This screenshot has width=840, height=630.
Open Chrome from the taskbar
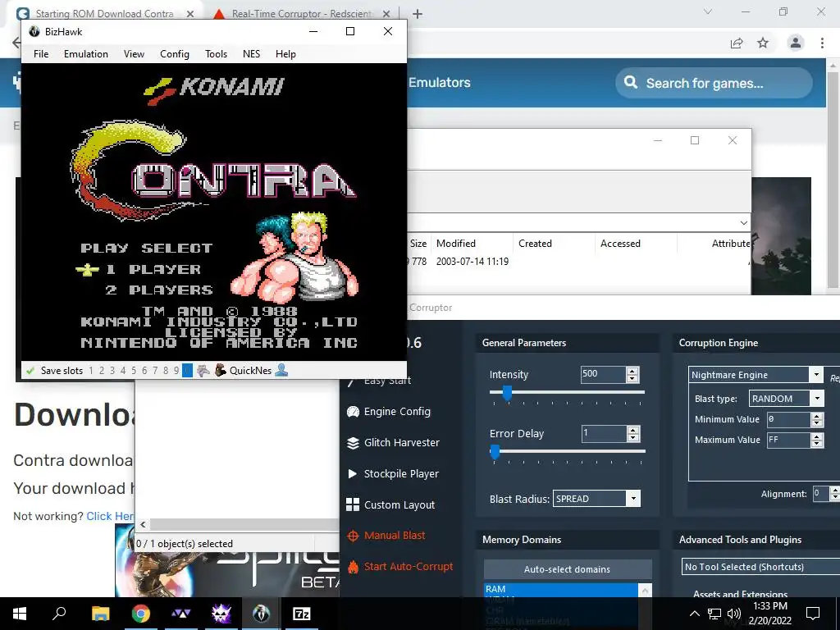point(141,614)
